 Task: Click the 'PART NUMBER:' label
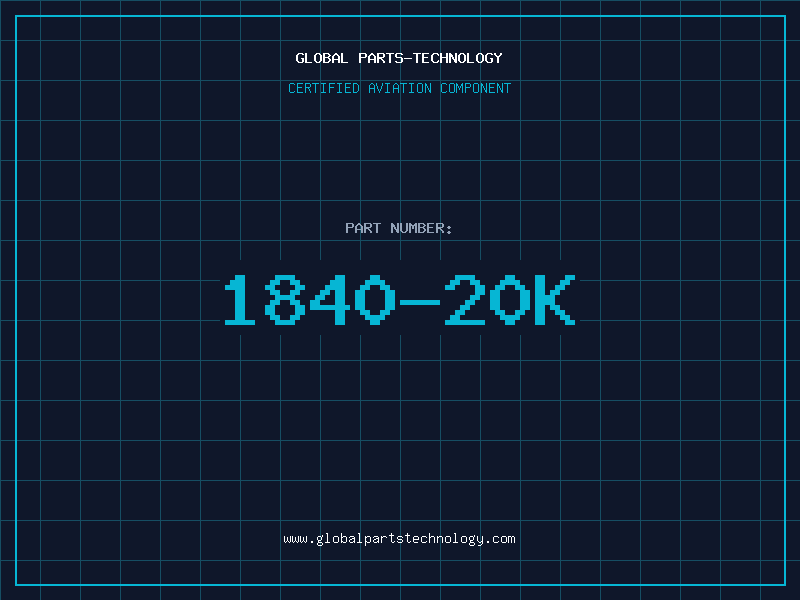399,228
